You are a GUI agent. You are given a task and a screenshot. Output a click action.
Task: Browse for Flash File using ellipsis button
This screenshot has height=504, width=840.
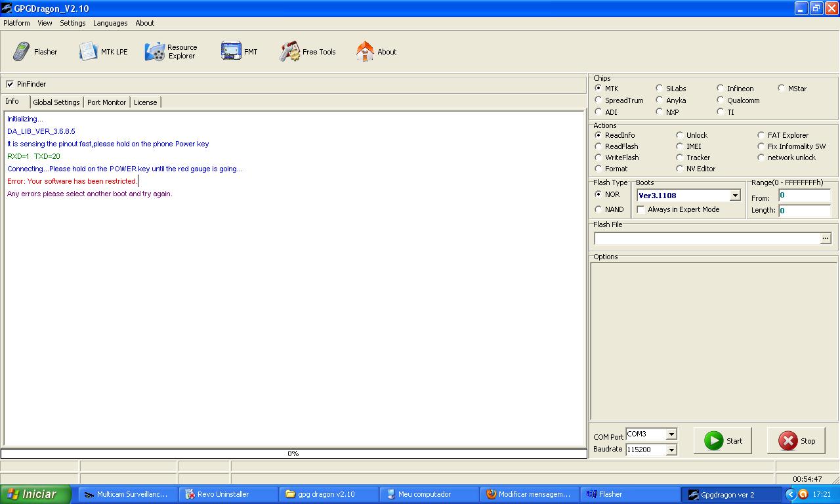pyautogui.click(x=826, y=238)
